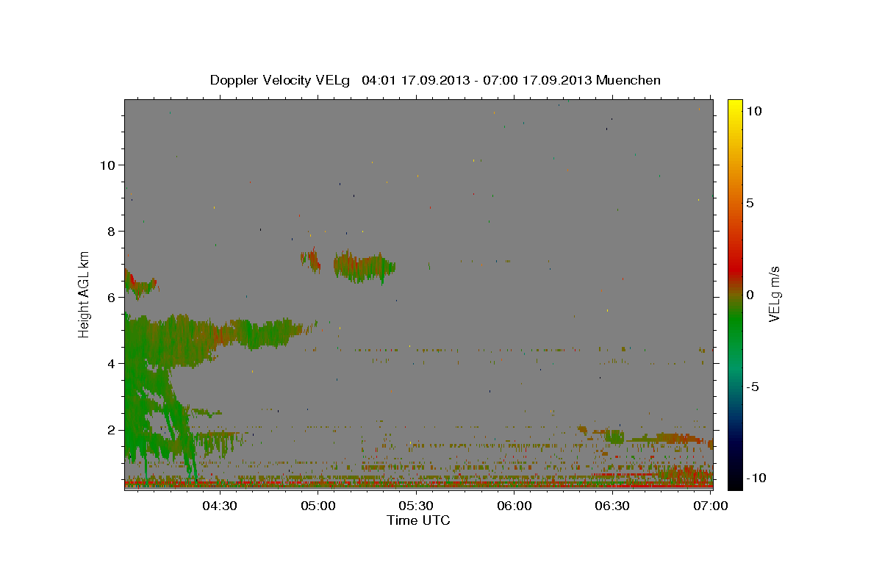Click the low echo near 1.8 km at 06:30
This screenshot has width=882, height=588.
[614, 437]
